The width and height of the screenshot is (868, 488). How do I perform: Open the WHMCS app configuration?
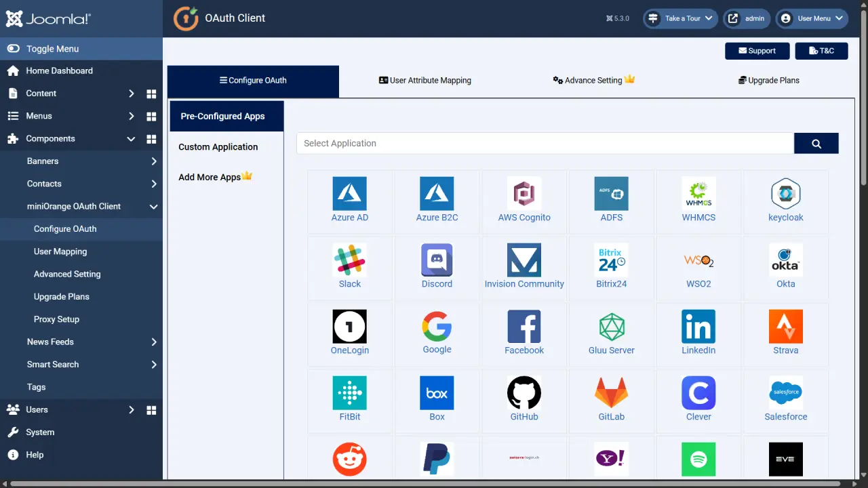coord(698,194)
